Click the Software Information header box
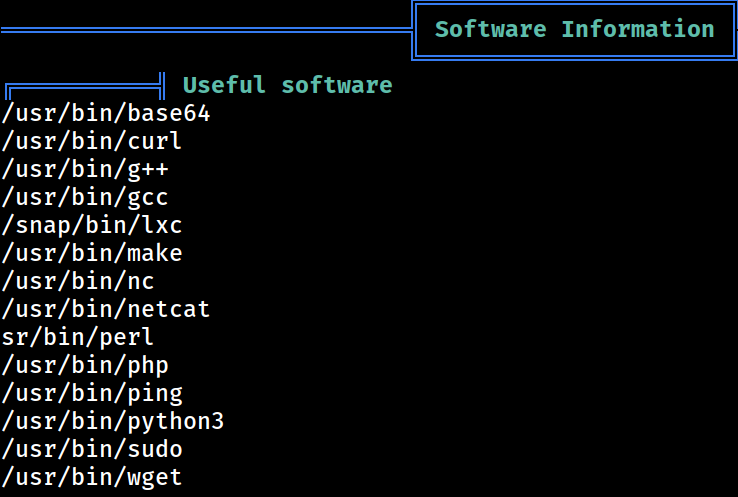Image resolution: width=738 pixels, height=497 pixels. click(x=575, y=30)
